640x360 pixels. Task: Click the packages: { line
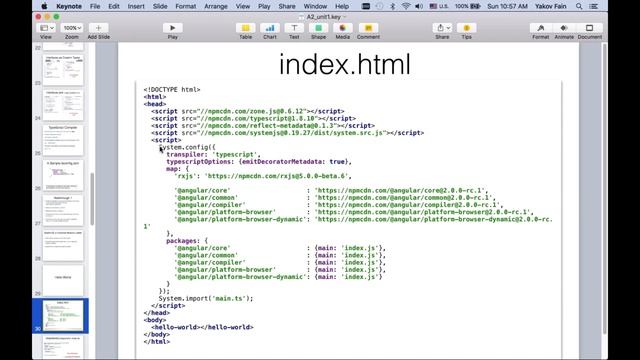point(187,241)
